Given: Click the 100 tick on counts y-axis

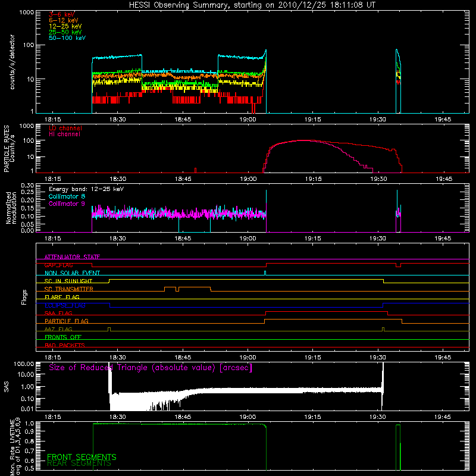Looking at the screenshot, I should 29,45.
